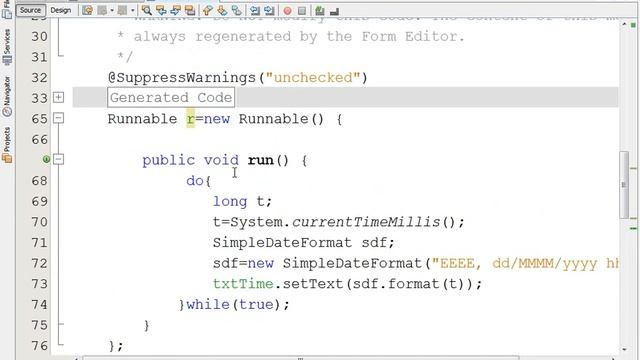Open the Back navigation dropdown arrow
The width and height of the screenshot is (640, 360).
pyautogui.click(x=112, y=11)
